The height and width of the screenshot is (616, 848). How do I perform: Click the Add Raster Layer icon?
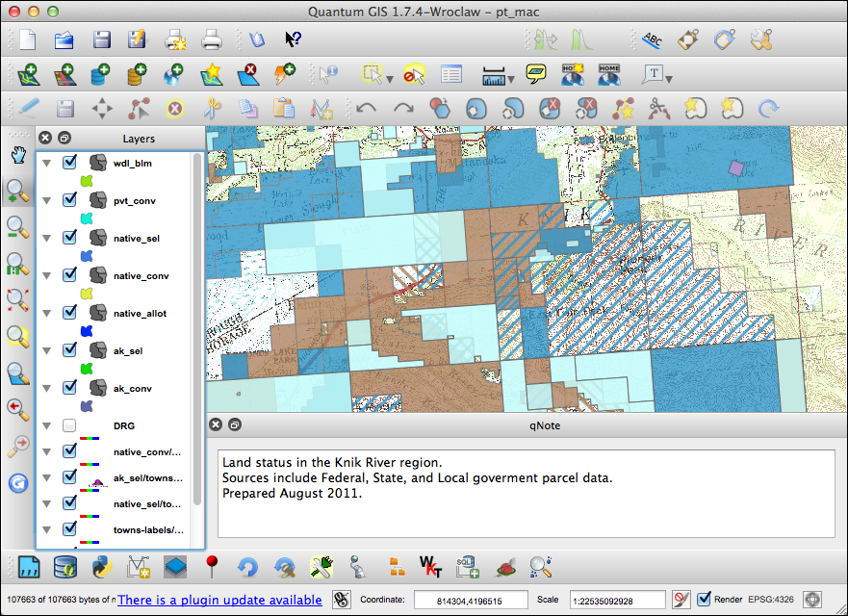pos(64,74)
